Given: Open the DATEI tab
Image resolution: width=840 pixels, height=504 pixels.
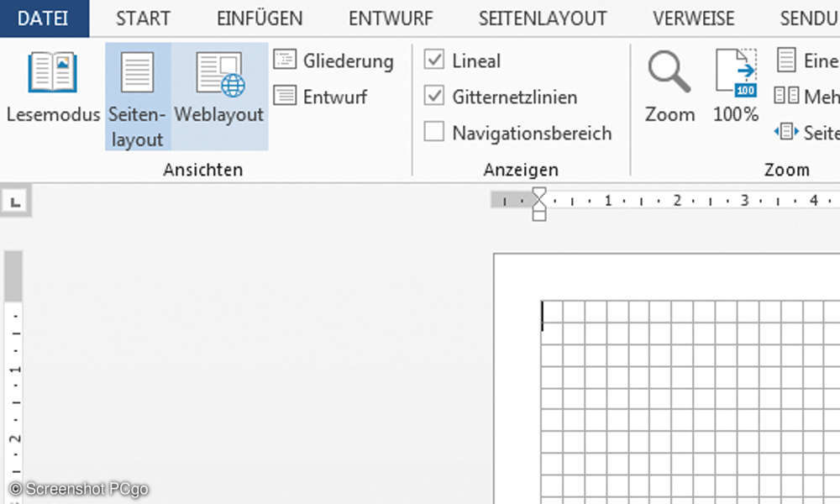Looking at the screenshot, I should pyautogui.click(x=44, y=18).
